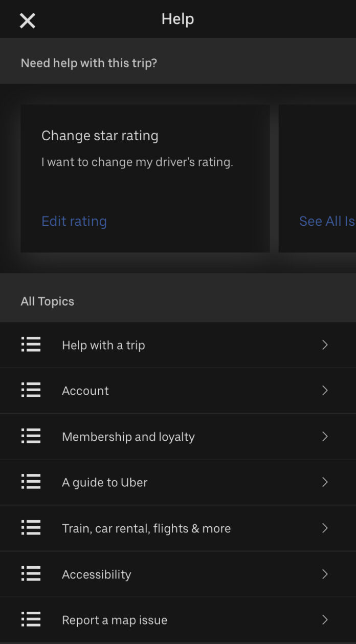Screen dimensions: 356x644
Task: Expand Membership and loyalty using the arrow
Action: [325, 436]
